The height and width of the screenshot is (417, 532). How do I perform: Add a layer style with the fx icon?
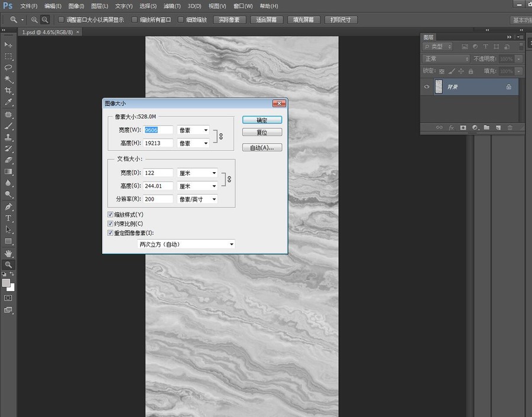(x=451, y=127)
